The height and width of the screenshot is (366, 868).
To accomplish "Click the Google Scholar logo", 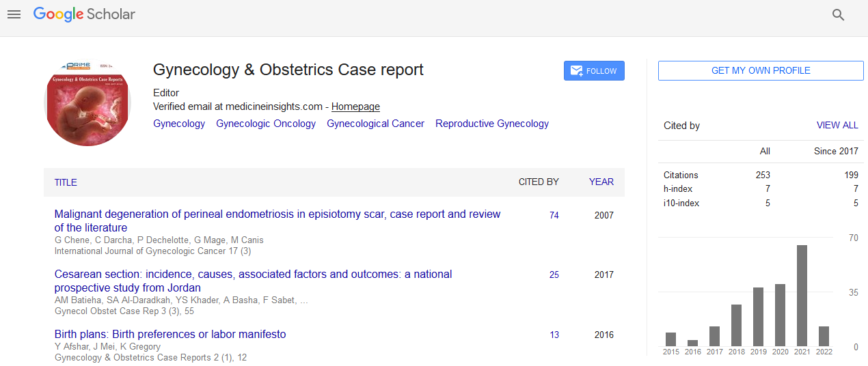I will click(x=84, y=14).
